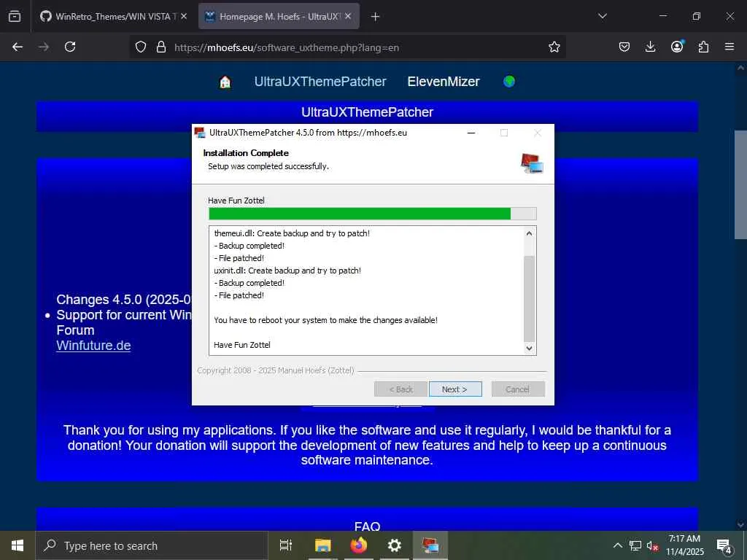Screen dimensions: 747x560
Task: Click the 'uxinit.dll: Create backup' log line
Action: 287,271
